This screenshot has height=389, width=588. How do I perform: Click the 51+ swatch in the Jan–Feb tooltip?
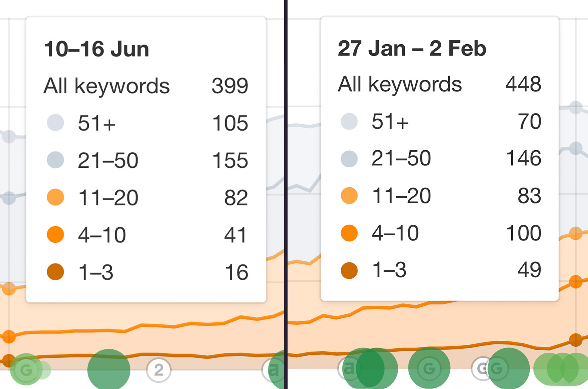pos(349,121)
